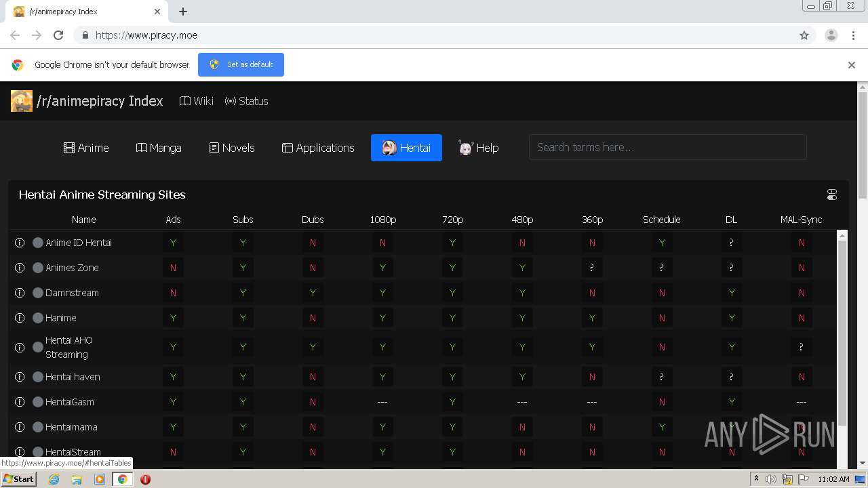
Task: Open the Hanime site entry
Action: pyautogui.click(x=61, y=318)
